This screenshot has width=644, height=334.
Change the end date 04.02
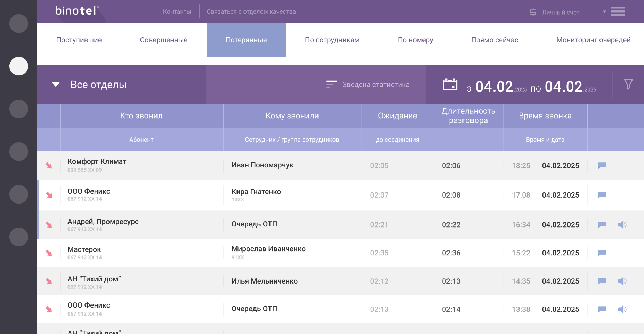coord(563,87)
